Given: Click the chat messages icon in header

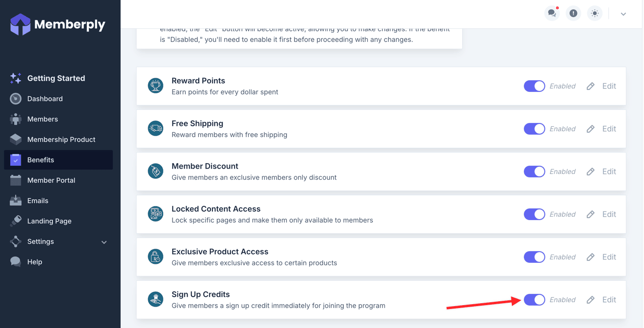Looking at the screenshot, I should [x=552, y=14].
